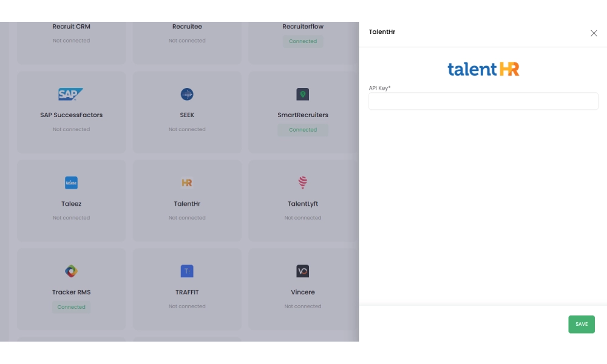Click the green SAVE button

(582, 324)
